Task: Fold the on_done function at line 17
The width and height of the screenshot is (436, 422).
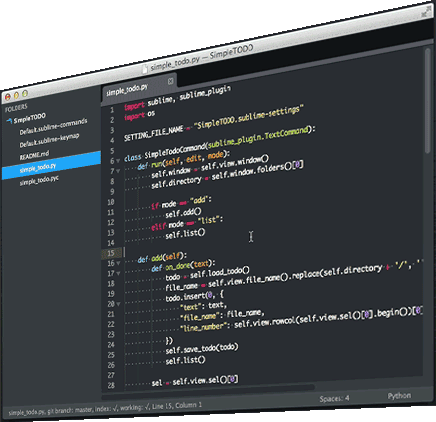Action: coord(118,273)
